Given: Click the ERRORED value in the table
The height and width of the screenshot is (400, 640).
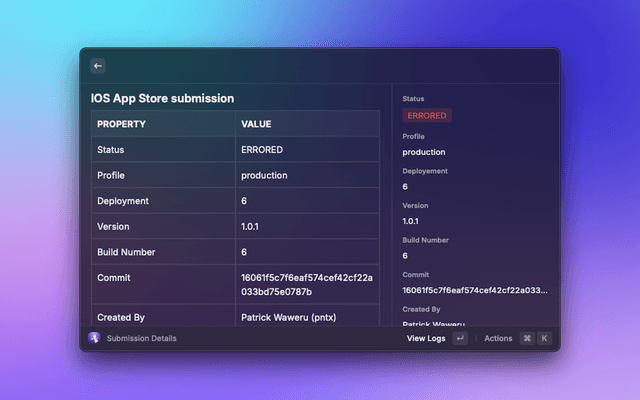Looking at the screenshot, I should [x=262, y=150].
